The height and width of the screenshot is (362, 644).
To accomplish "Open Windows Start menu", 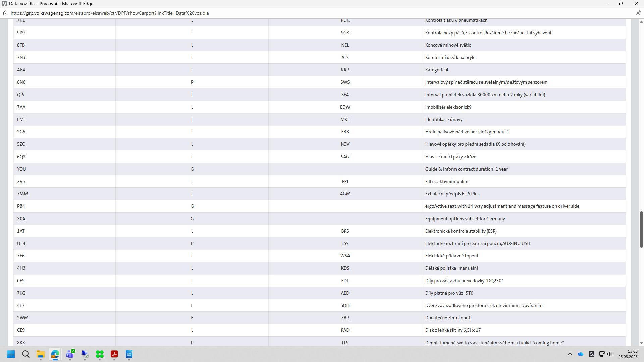I will pos(11,354).
